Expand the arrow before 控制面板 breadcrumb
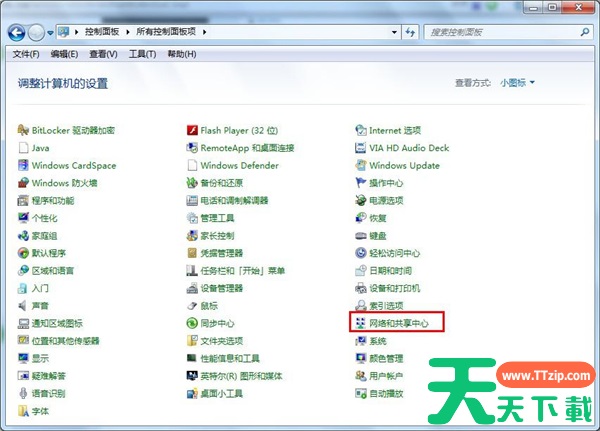The image size is (600, 431). [x=76, y=32]
